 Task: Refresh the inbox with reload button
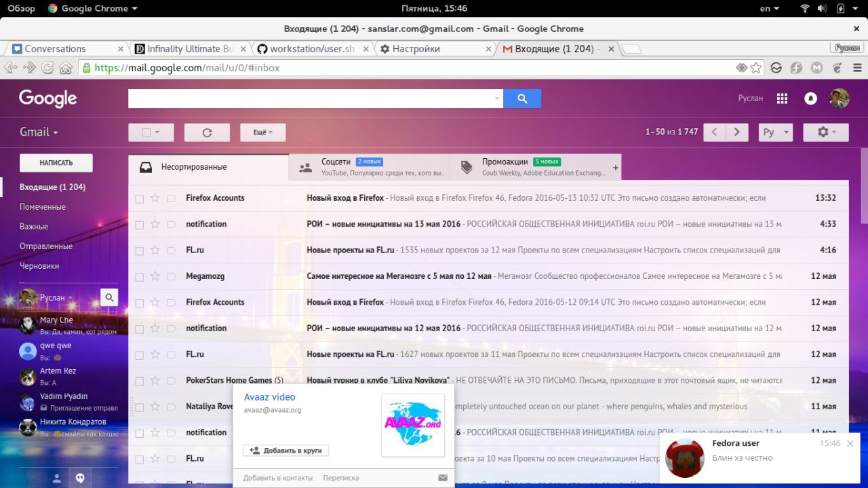207,132
